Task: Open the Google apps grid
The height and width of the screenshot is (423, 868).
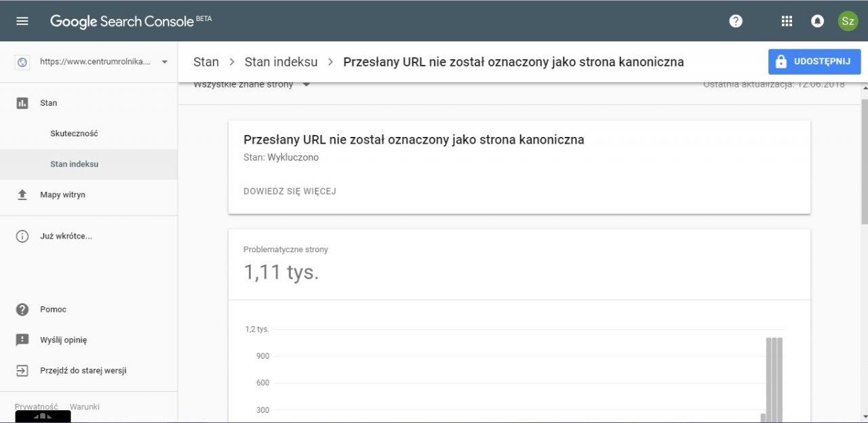Action: point(787,21)
